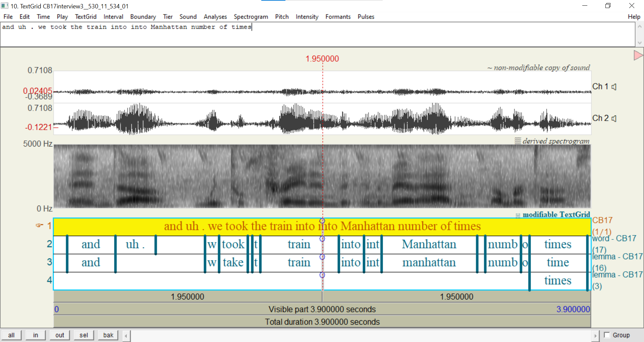Open the Pitch menu

(282, 17)
